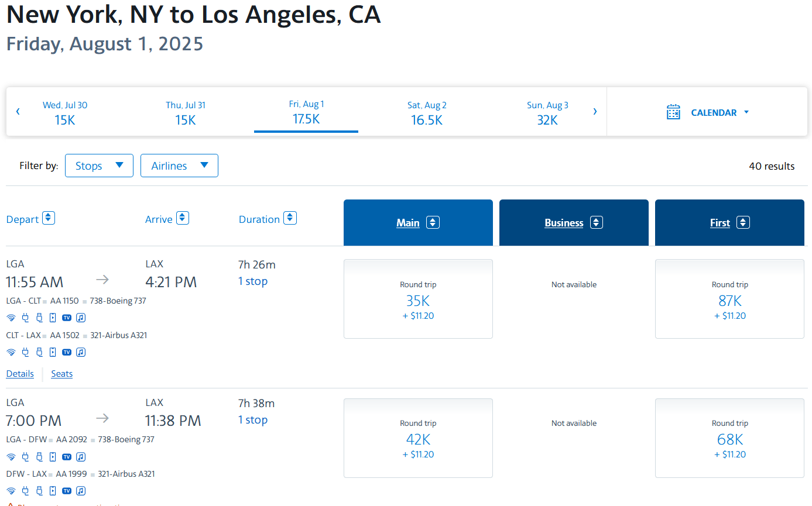Select the Thu, Jul 31 date tab
This screenshot has width=812, height=506.
186,111
